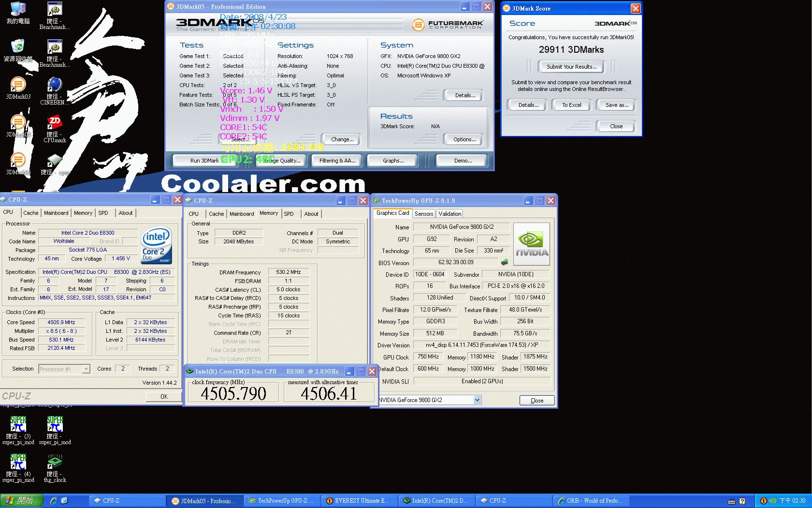Screen dimensions: 812x508
Task: Click the BIOS save icon in GPU-Z
Action: coord(505,262)
